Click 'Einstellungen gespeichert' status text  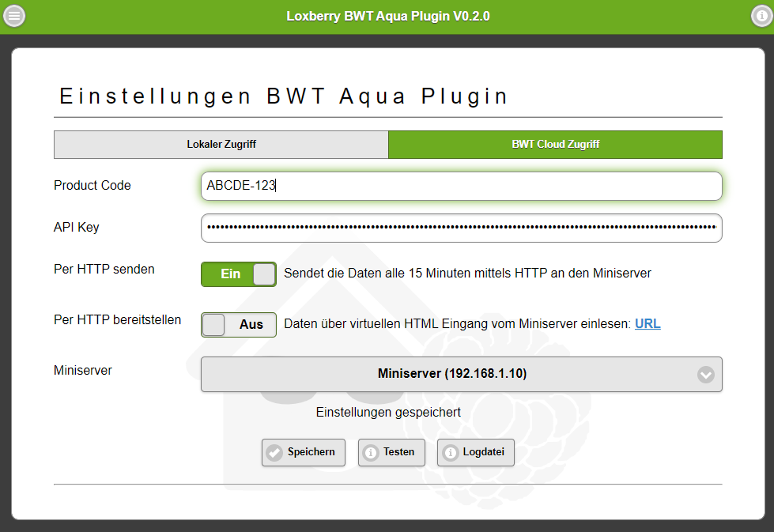388,412
